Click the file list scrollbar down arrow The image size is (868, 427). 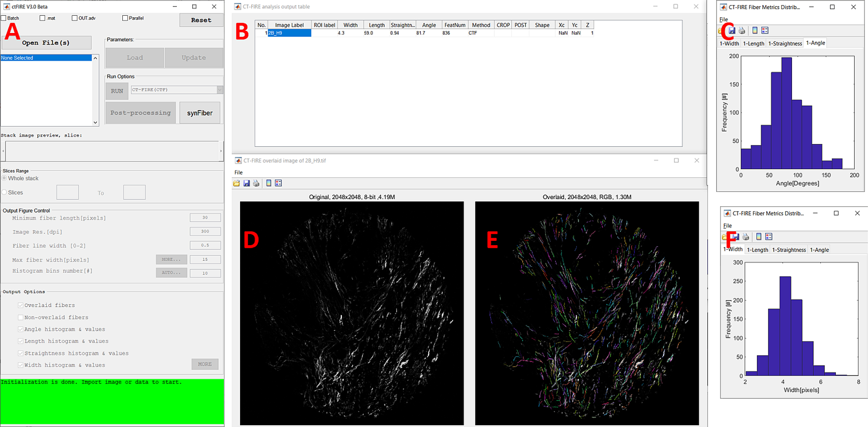95,123
